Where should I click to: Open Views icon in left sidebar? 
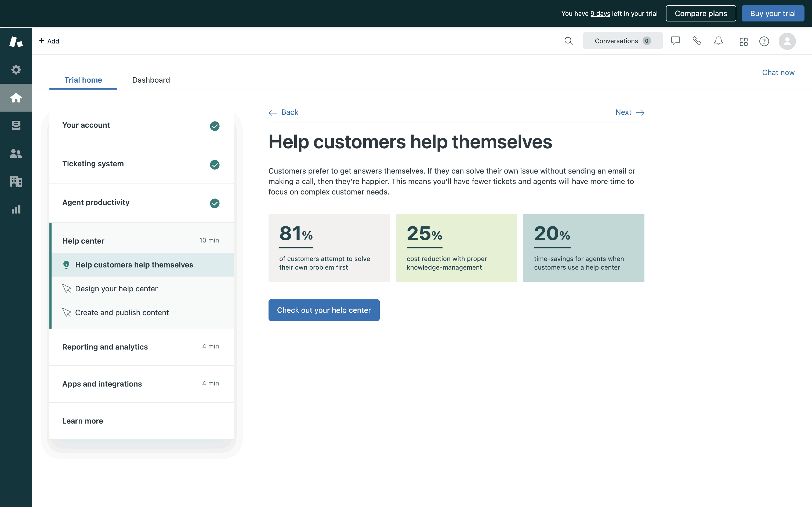click(x=16, y=126)
